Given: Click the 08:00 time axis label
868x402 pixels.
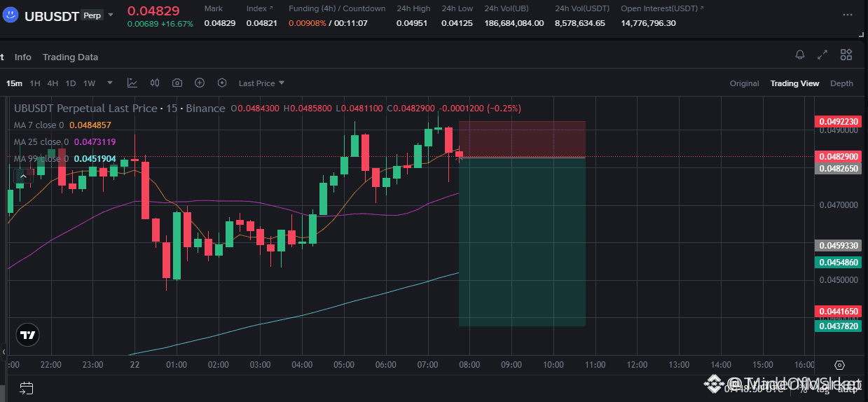Looking at the screenshot, I should coord(469,365).
